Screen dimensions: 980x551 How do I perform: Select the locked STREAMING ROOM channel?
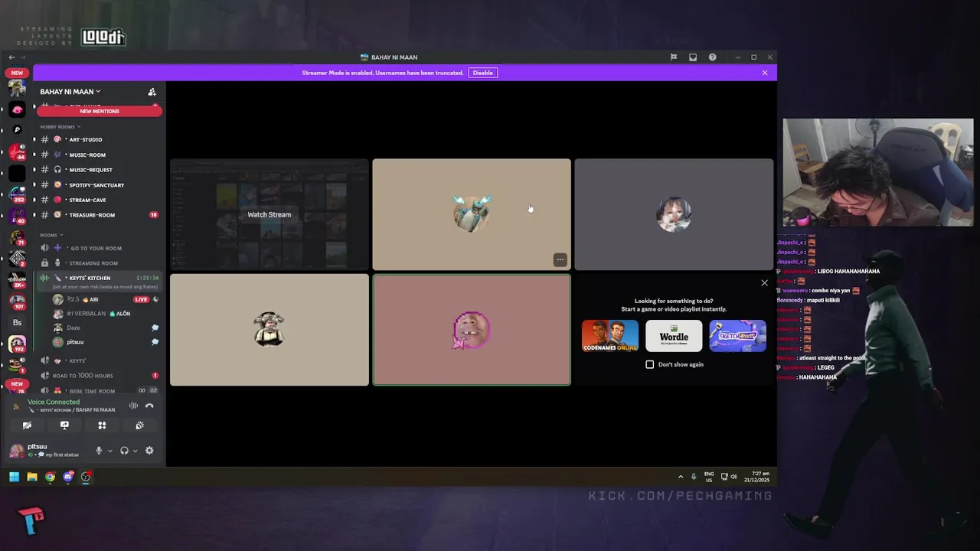(x=100, y=263)
